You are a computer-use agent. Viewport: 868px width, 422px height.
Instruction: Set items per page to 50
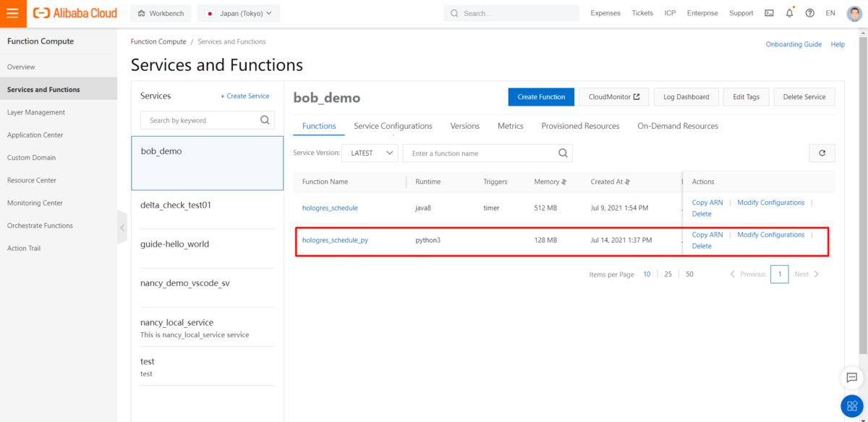pos(689,274)
